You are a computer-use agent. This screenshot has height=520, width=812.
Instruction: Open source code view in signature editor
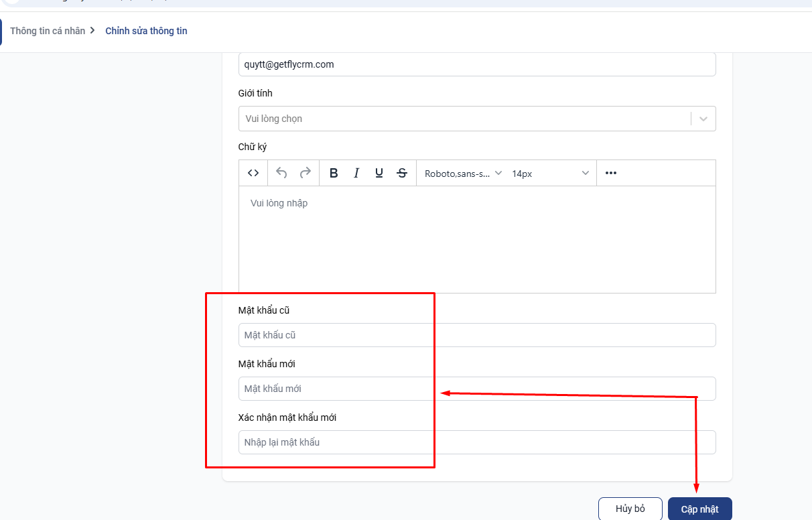click(x=253, y=173)
